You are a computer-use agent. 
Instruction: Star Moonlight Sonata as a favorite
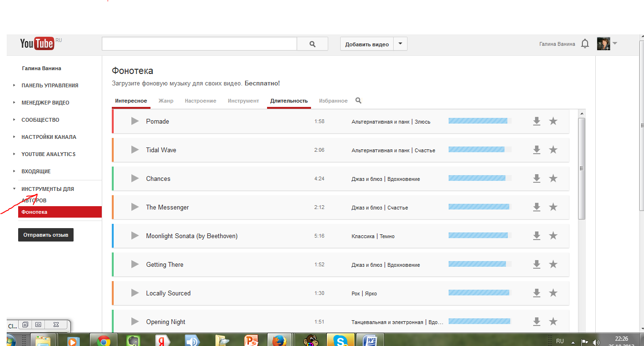(553, 236)
